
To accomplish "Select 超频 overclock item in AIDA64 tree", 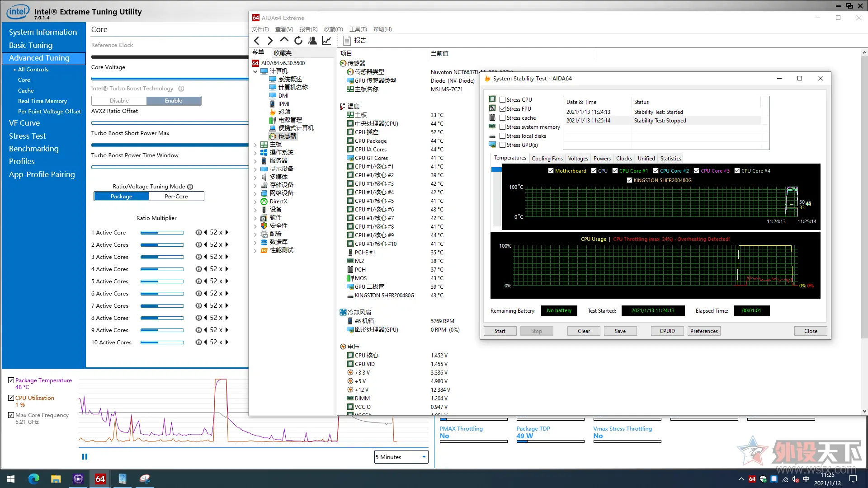I will pyautogui.click(x=280, y=112).
